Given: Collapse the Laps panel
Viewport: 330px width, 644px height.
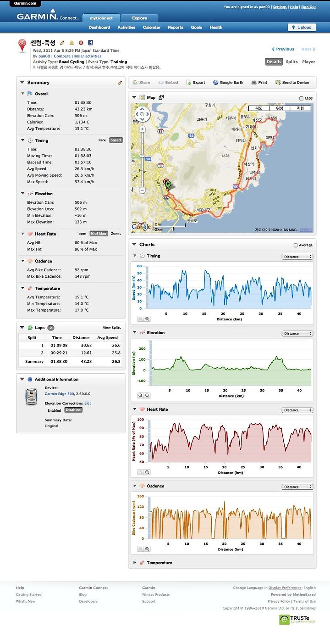Looking at the screenshot, I should pos(22,328).
